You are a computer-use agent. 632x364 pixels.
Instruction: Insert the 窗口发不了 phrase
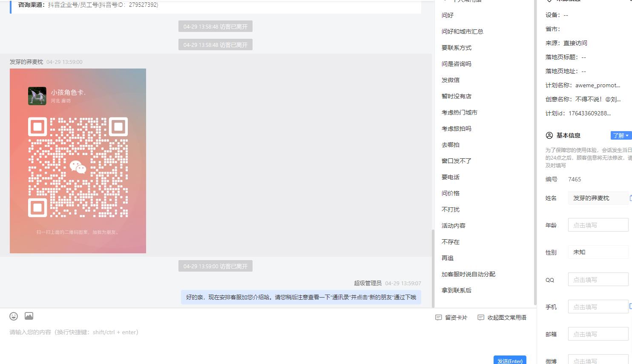[x=457, y=161]
